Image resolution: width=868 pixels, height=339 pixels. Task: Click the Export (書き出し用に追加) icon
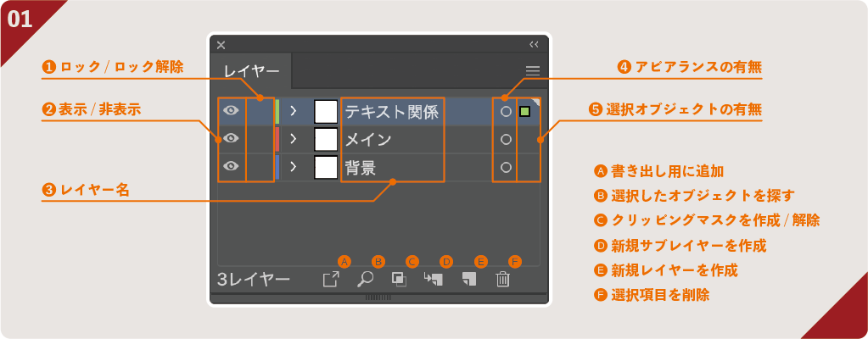[x=331, y=280]
